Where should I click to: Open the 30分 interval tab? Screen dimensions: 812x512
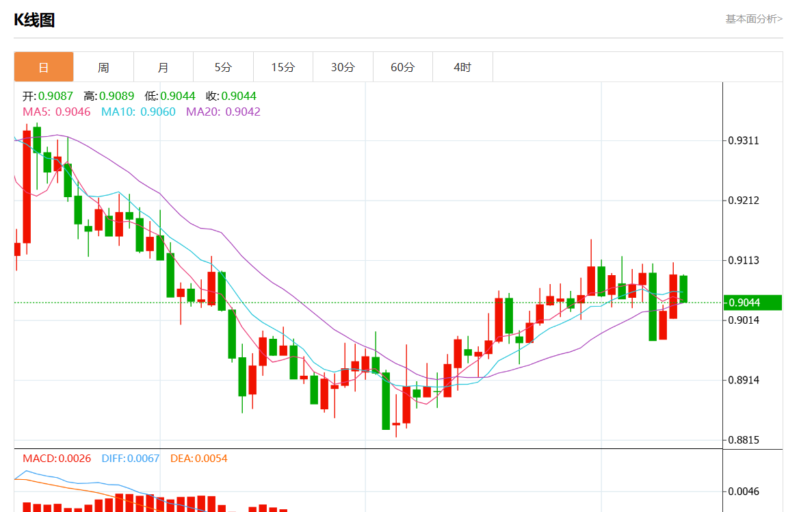tap(343, 67)
